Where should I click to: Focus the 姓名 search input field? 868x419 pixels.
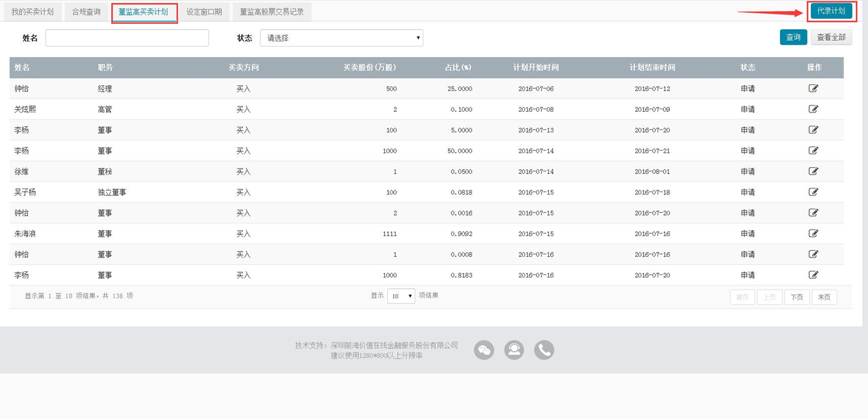127,38
